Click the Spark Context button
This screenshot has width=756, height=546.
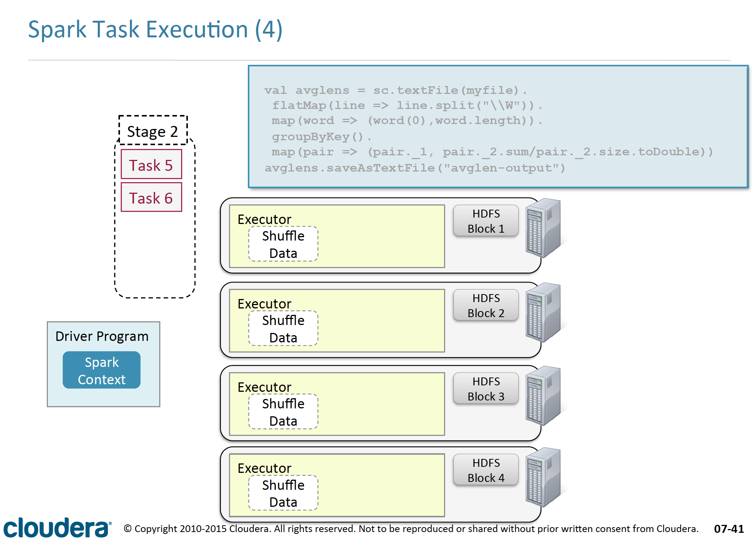tap(101, 370)
